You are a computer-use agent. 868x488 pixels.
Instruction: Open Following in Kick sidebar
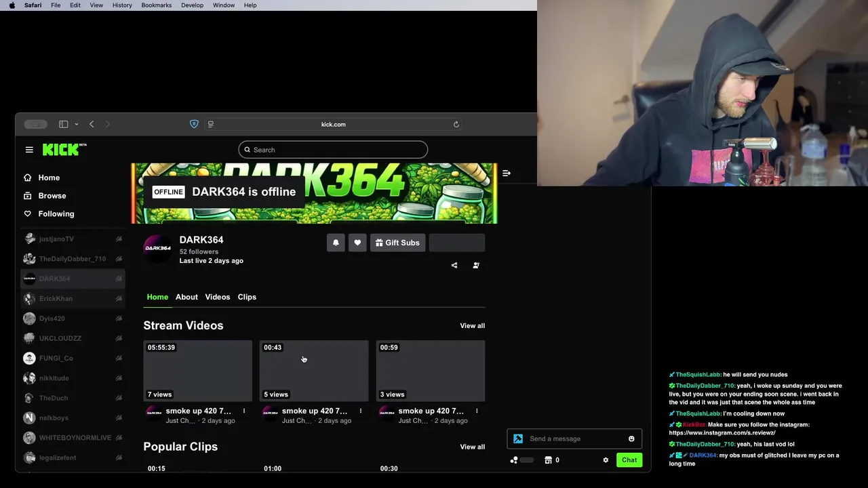(x=56, y=213)
